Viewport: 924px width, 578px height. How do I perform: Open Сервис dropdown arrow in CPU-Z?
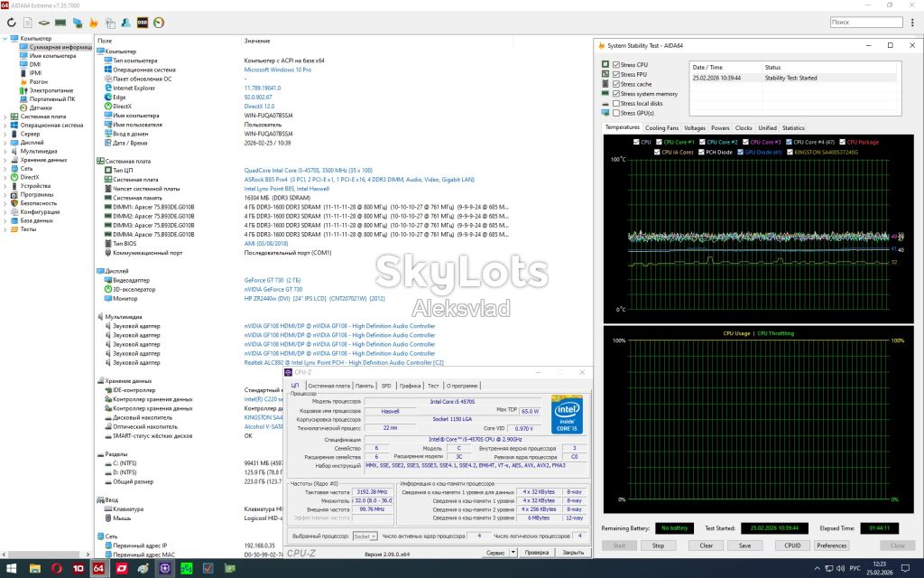[513, 553]
